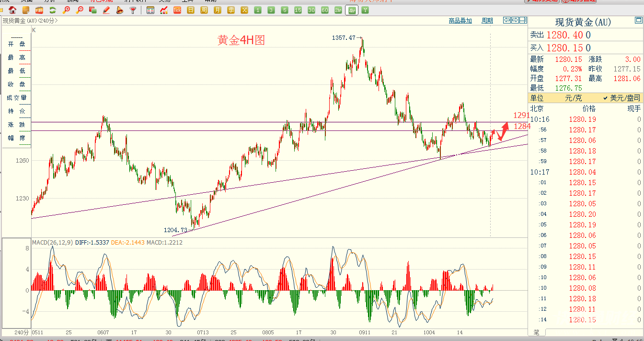Select the weekly 周 period

pos(204,10)
